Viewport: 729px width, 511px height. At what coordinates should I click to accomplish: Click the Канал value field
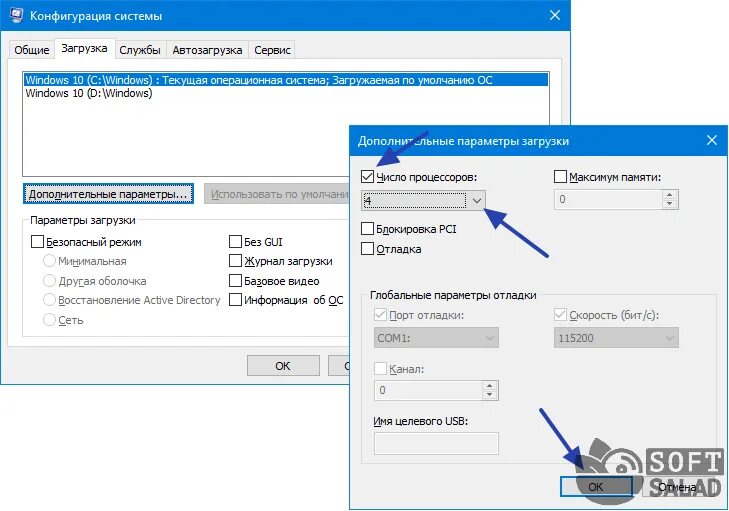coord(428,390)
